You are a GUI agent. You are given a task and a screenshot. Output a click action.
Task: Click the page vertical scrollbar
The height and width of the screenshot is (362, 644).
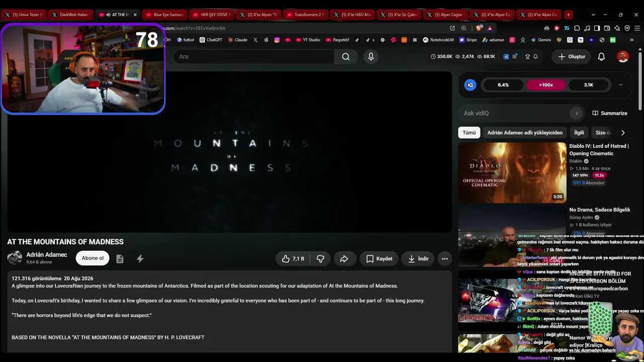(x=640, y=80)
